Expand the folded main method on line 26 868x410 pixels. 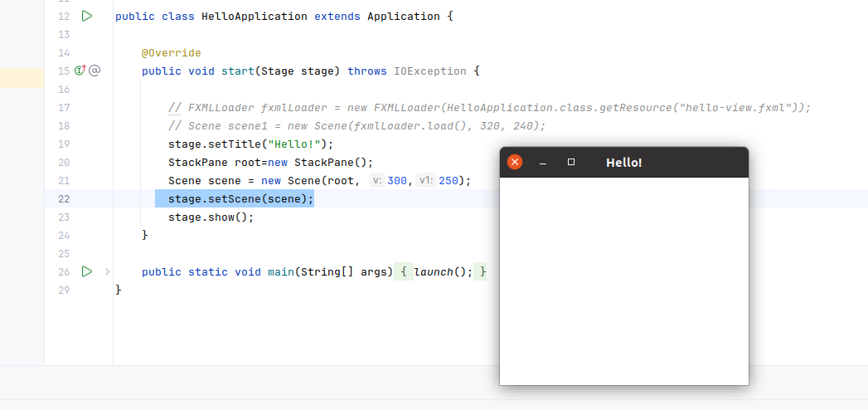pos(108,271)
